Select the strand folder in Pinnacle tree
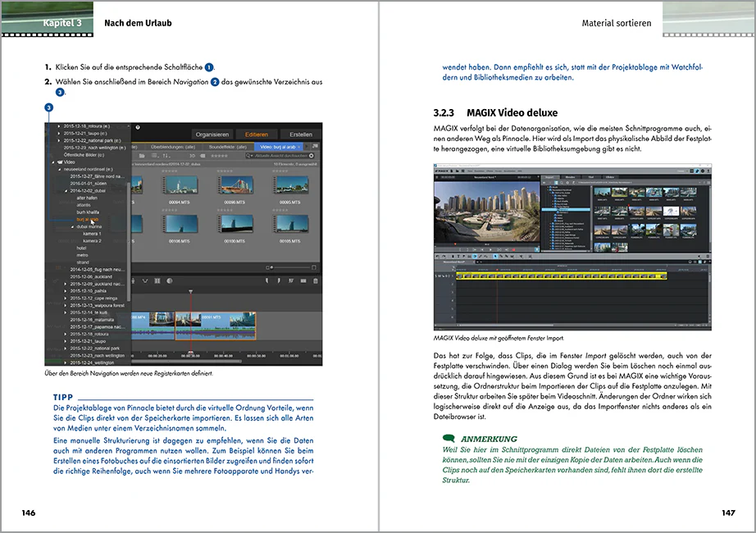 [83, 262]
